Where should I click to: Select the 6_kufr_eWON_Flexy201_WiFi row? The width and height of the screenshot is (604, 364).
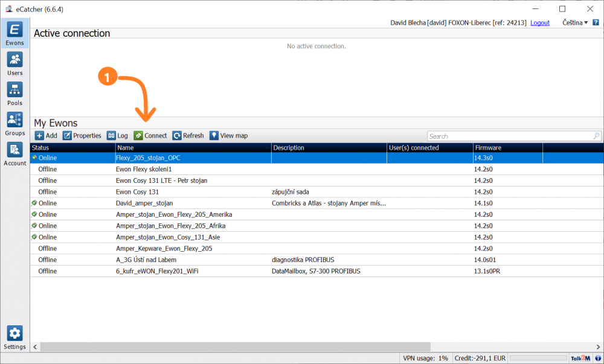tap(316, 271)
